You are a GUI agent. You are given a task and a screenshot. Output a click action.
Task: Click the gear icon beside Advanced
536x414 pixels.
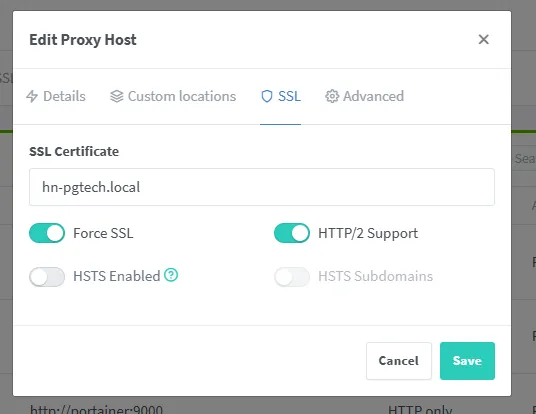click(x=332, y=96)
